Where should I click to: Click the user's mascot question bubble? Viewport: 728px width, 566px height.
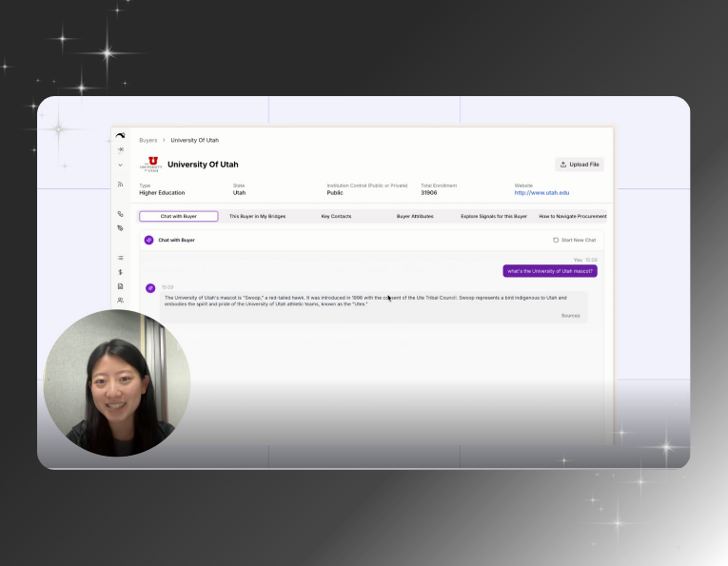click(x=550, y=271)
